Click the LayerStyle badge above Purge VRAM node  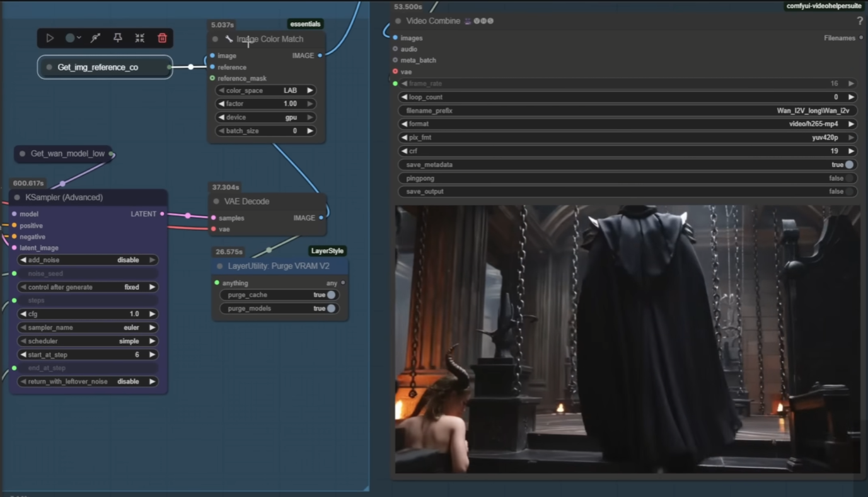point(327,251)
